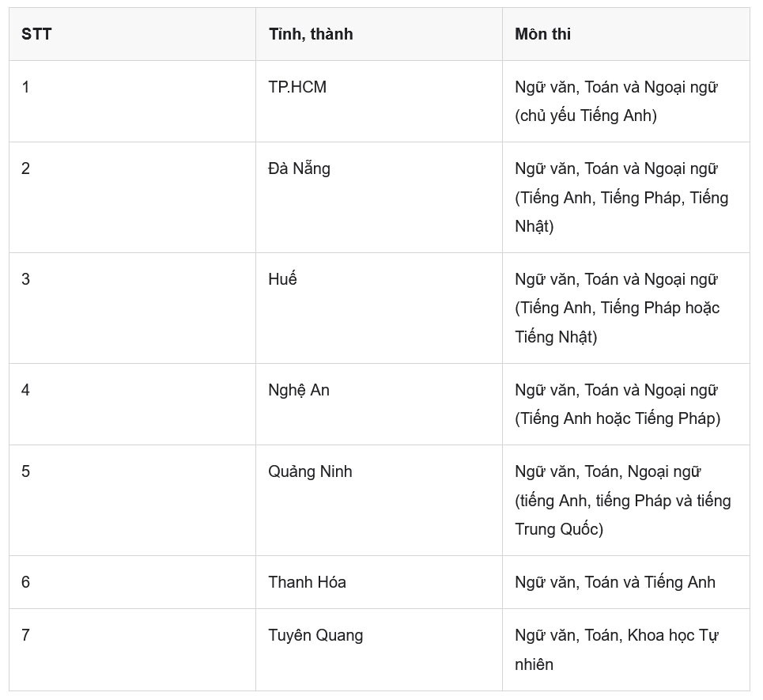Click the subjects cell mentioning tiếng Trung Quốc

tap(623, 501)
